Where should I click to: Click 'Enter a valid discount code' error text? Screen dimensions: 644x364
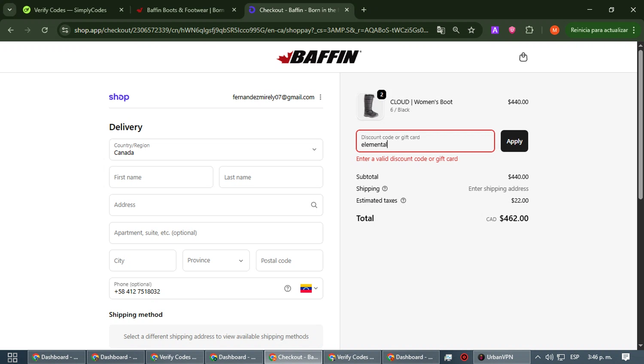[x=407, y=159]
